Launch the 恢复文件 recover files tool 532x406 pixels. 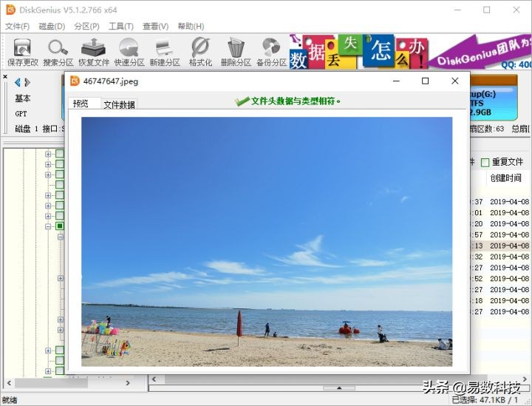click(x=94, y=52)
